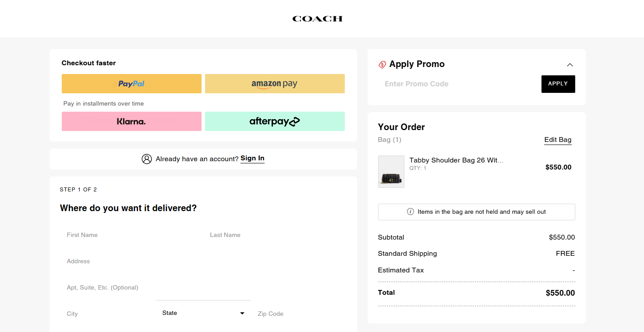Pick Klarna installment payment

tap(131, 121)
